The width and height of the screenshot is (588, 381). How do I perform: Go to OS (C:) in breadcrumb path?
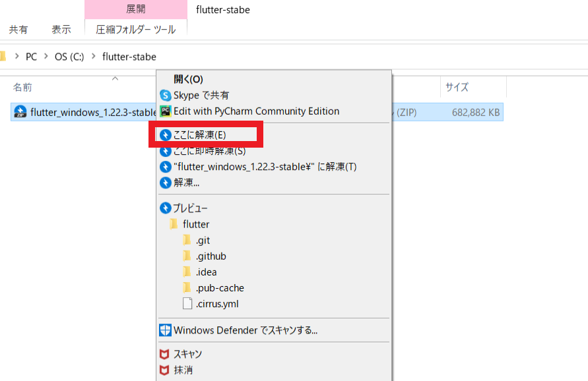click(x=69, y=57)
